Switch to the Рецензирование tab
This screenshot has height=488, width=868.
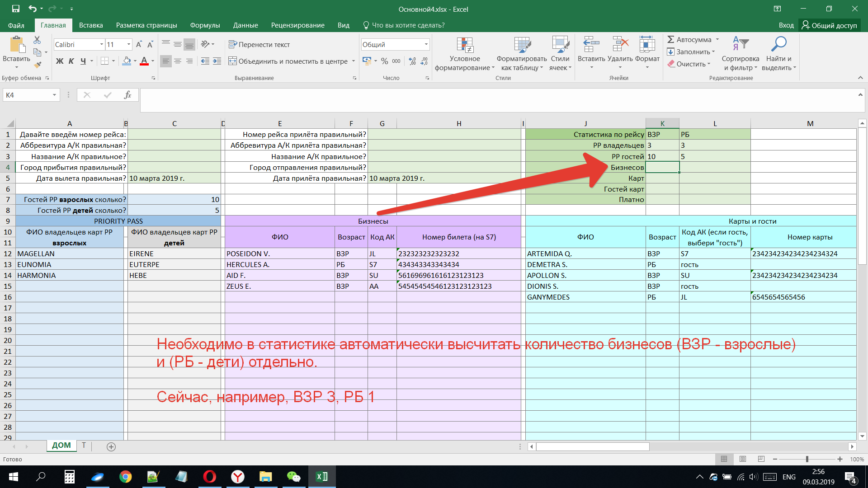[297, 25]
